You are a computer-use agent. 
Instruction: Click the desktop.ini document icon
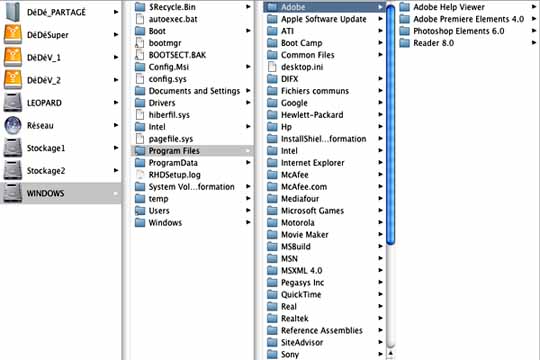coord(272,67)
